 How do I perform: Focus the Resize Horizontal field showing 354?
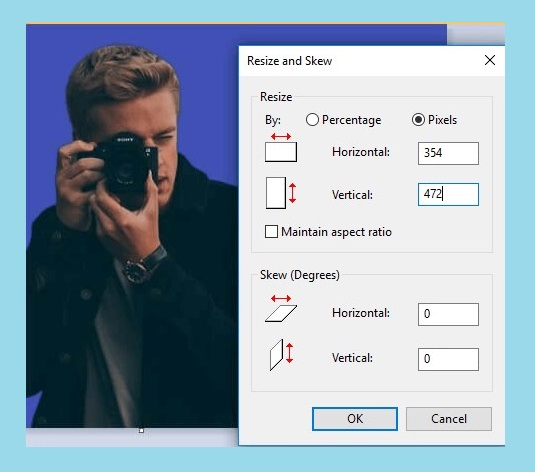(448, 153)
